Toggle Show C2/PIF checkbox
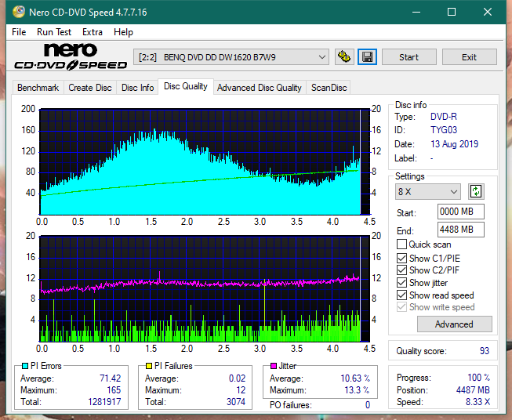Viewport: 512px width, 420px height. (401, 270)
